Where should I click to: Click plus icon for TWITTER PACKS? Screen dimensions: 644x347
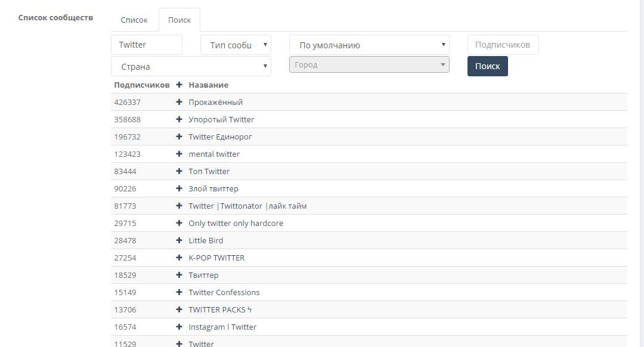point(179,309)
